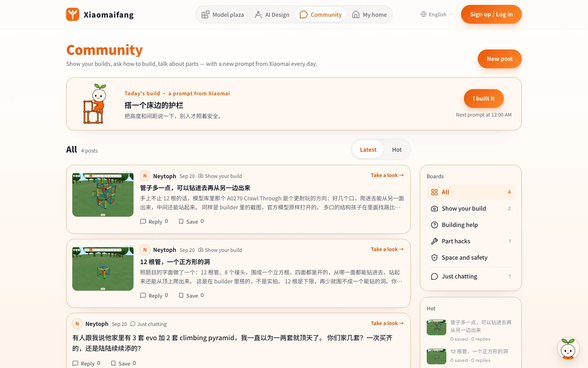The width and height of the screenshot is (588, 368).
Task: Open the Building help board
Action: [x=471, y=225]
